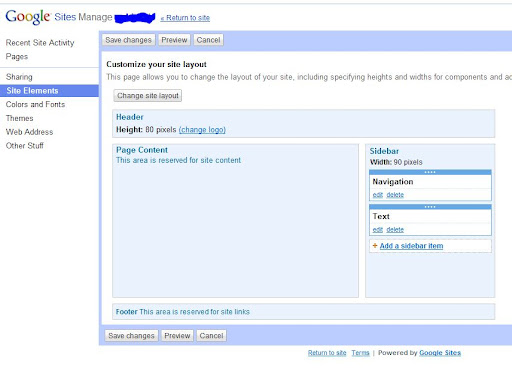Open Colors and Fonts
This screenshot has height=391, width=512.
click(35, 104)
